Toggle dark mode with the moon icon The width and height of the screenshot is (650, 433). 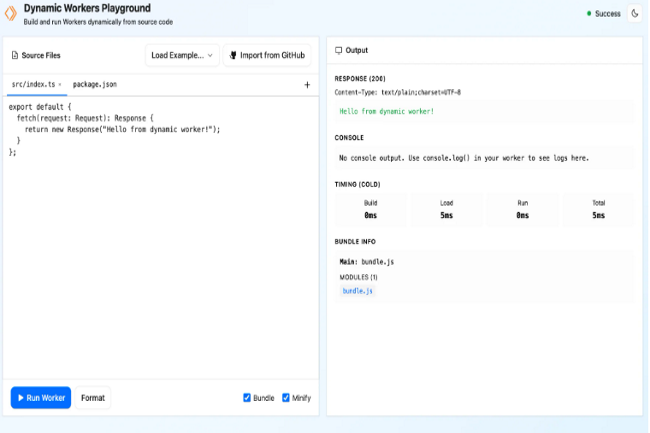pyautogui.click(x=635, y=14)
